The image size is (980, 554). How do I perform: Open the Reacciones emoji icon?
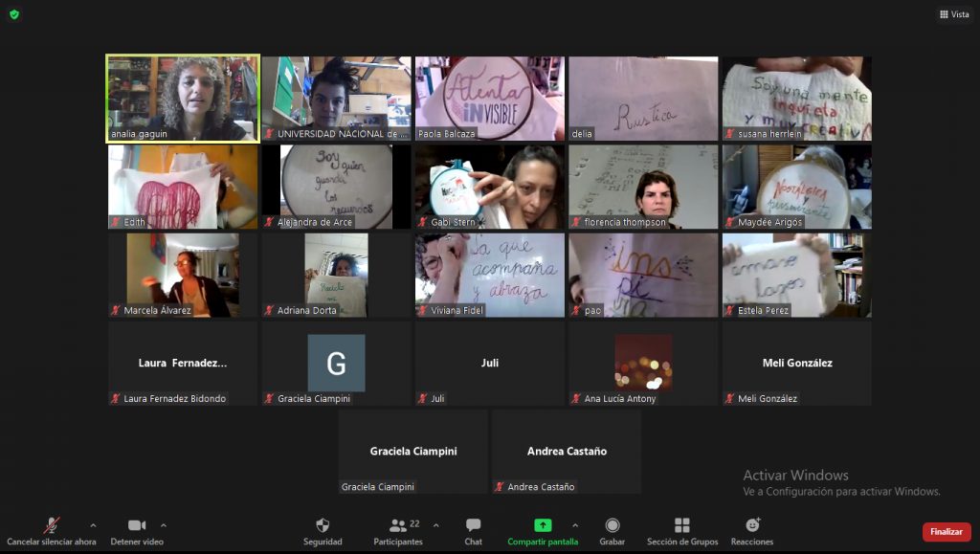pos(752,525)
